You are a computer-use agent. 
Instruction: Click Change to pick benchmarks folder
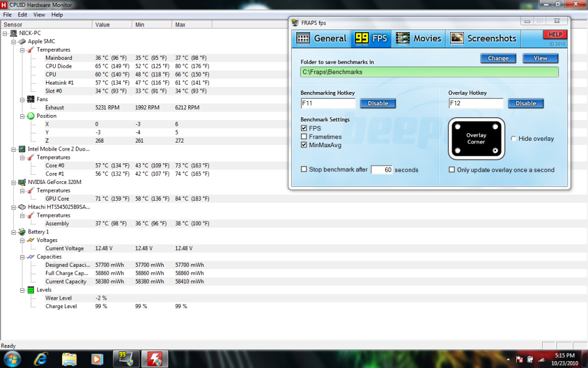click(x=498, y=58)
